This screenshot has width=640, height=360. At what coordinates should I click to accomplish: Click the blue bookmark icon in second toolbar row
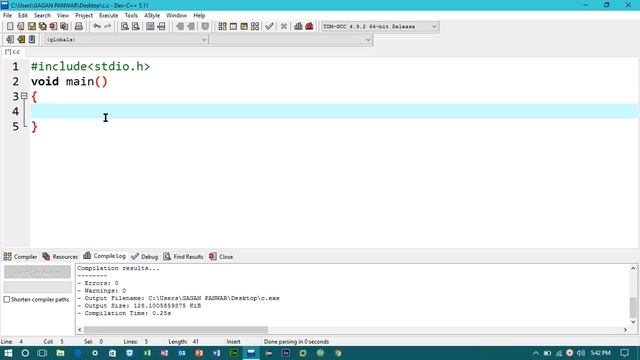(32, 40)
